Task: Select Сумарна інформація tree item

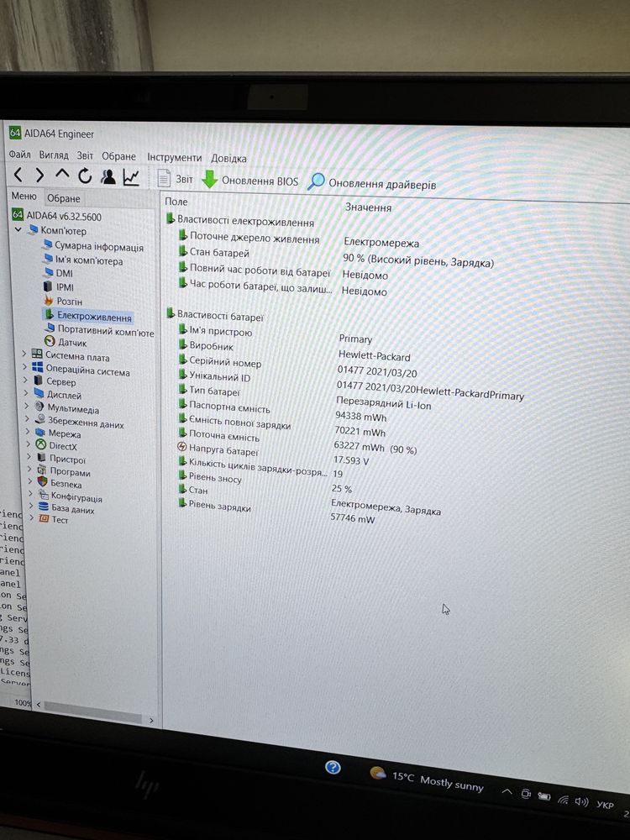Action: [x=93, y=246]
